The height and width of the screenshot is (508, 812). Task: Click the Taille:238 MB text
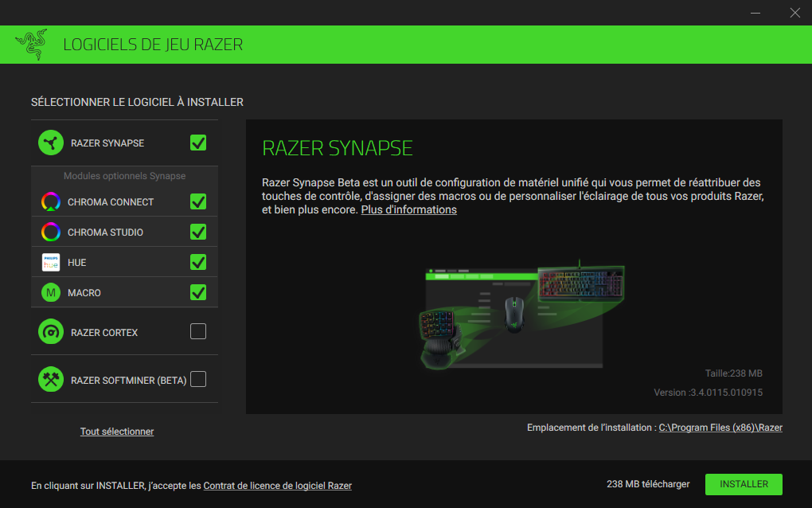[733, 373]
